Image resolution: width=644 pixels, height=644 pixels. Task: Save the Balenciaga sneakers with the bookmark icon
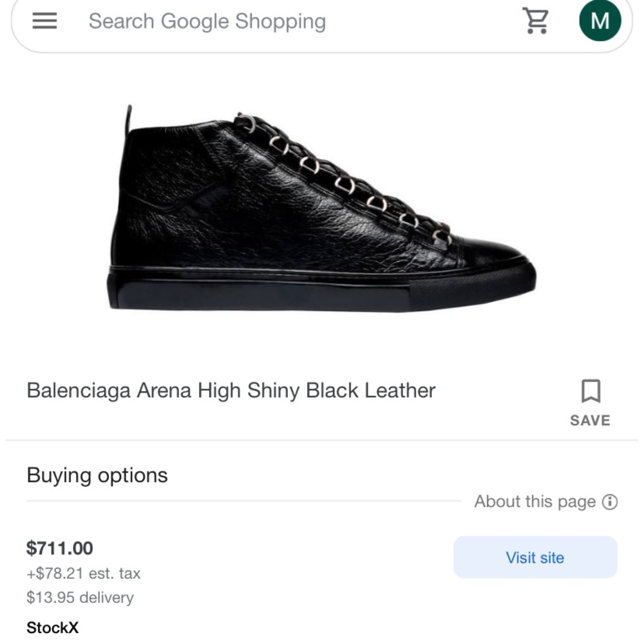click(589, 390)
